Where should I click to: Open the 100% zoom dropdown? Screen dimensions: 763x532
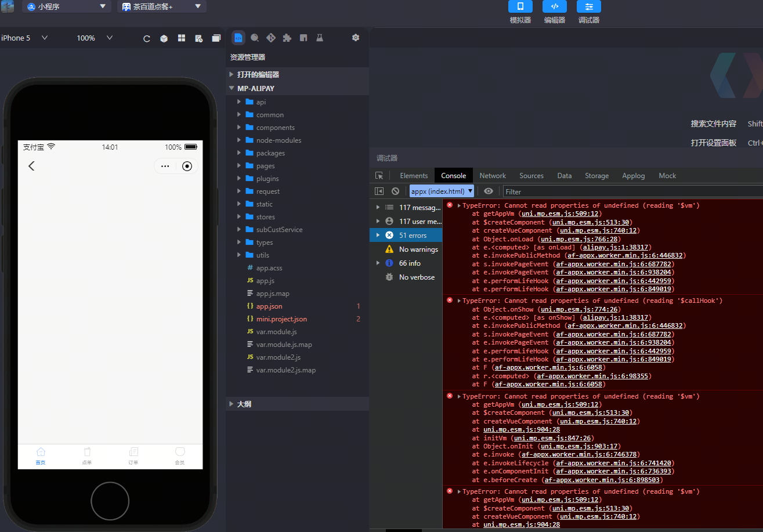pos(95,38)
